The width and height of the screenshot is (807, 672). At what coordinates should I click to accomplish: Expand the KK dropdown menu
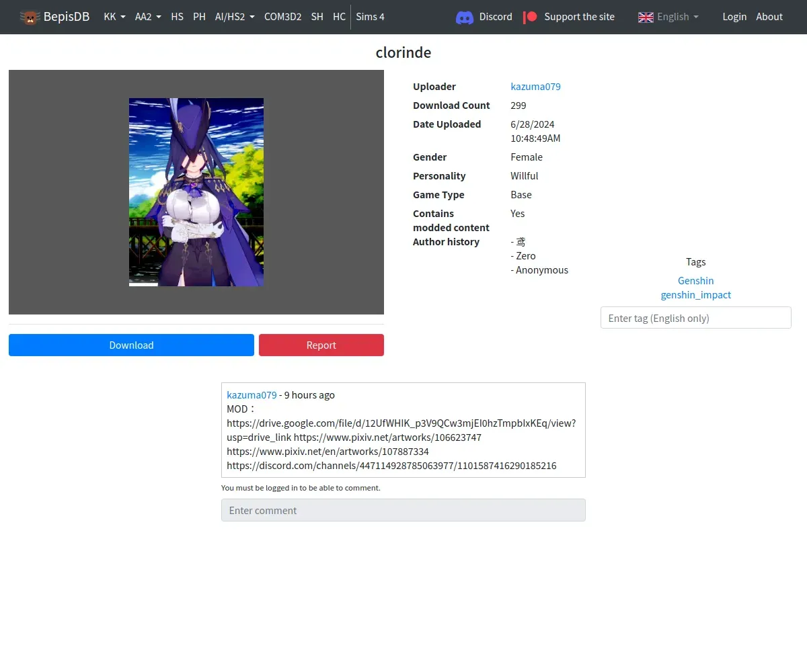tap(114, 17)
